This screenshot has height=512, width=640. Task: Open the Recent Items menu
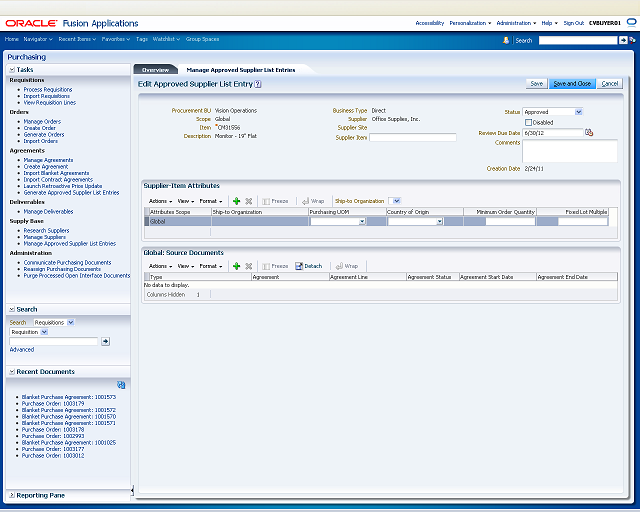pos(77,39)
